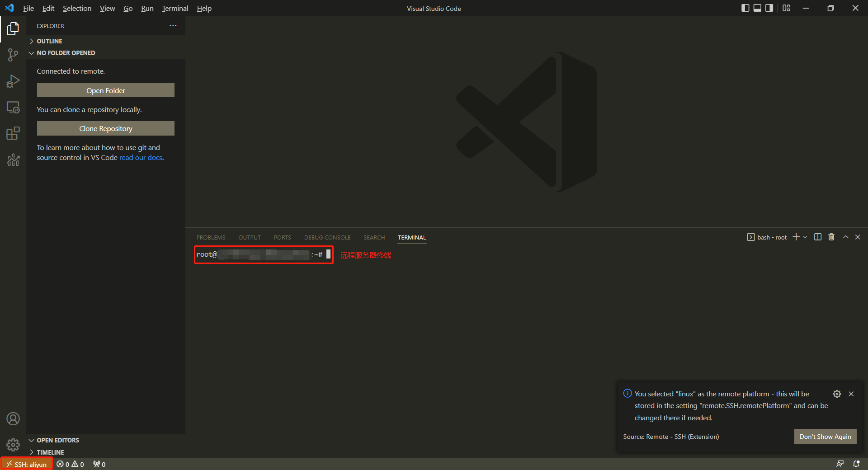868x470 pixels.
Task: Split the terminal pane
Action: [x=817, y=237]
